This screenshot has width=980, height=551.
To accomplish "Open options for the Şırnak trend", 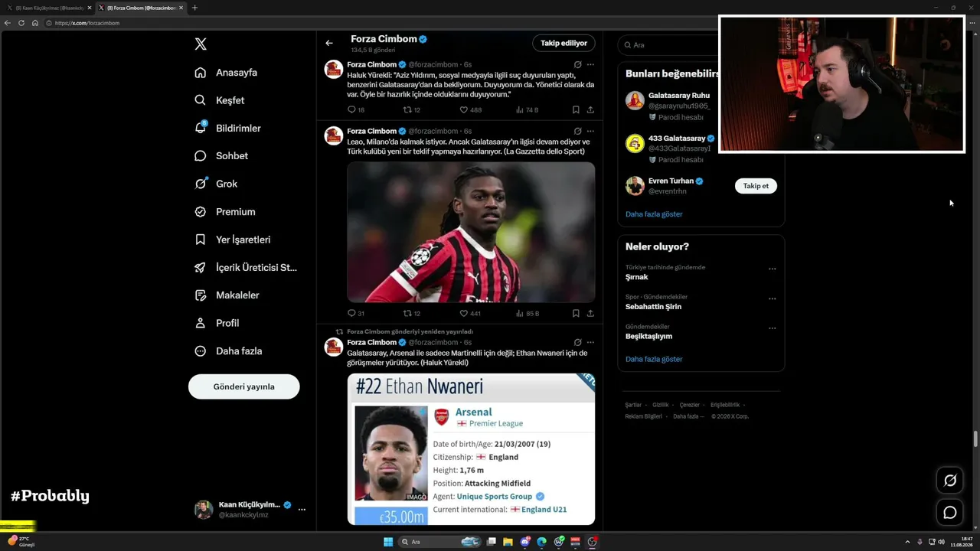I will (772, 269).
